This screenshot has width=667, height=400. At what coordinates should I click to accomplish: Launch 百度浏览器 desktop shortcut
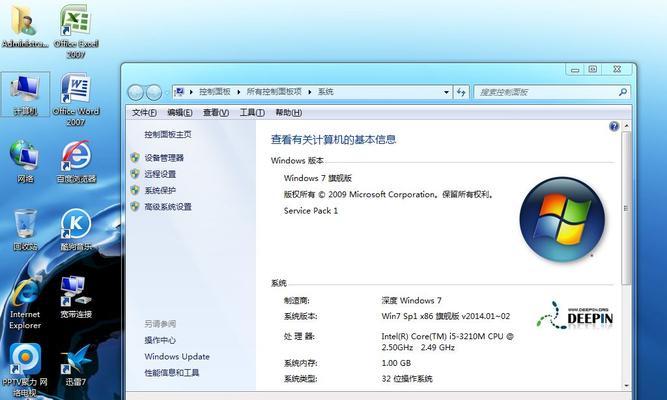pyautogui.click(x=76, y=162)
